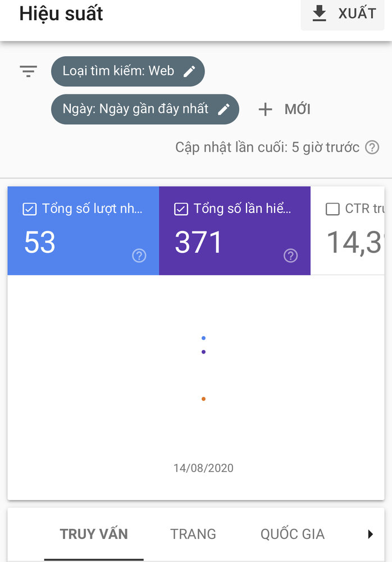Click the download icon next to XUẤT
The height and width of the screenshot is (562, 392).
[319, 13]
